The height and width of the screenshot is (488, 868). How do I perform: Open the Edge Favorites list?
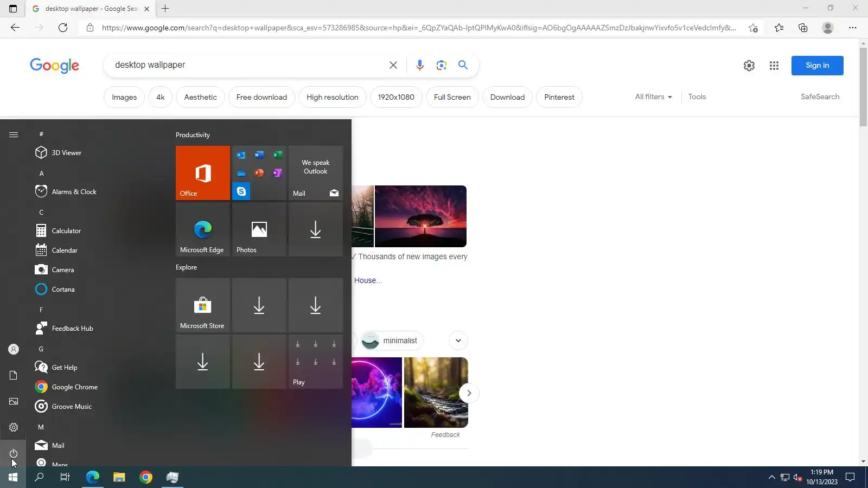(x=779, y=28)
